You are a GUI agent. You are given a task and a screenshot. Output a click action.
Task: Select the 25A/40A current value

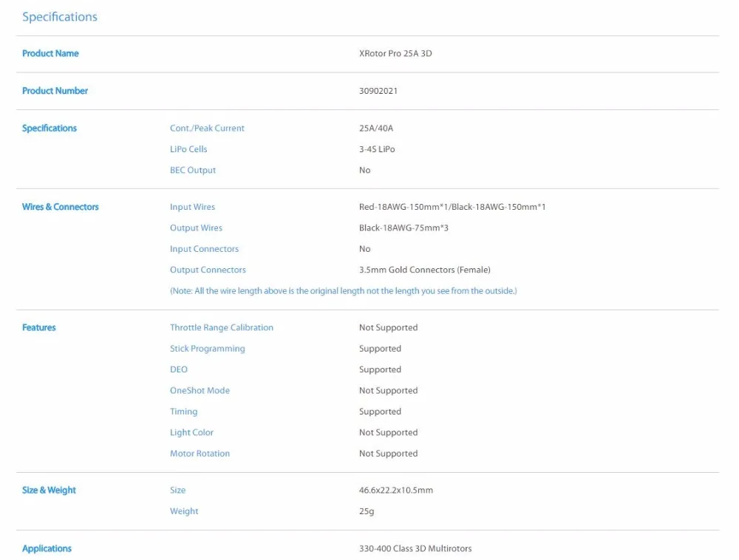pyautogui.click(x=376, y=128)
